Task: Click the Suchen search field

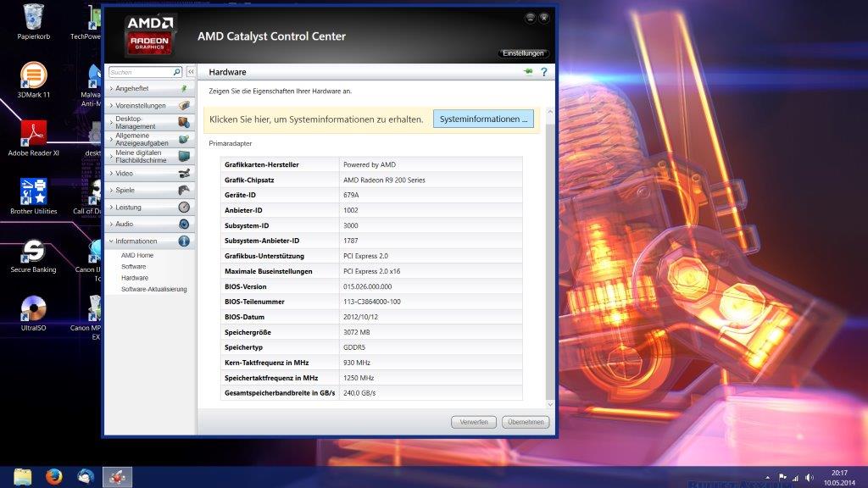Action: click(141, 72)
